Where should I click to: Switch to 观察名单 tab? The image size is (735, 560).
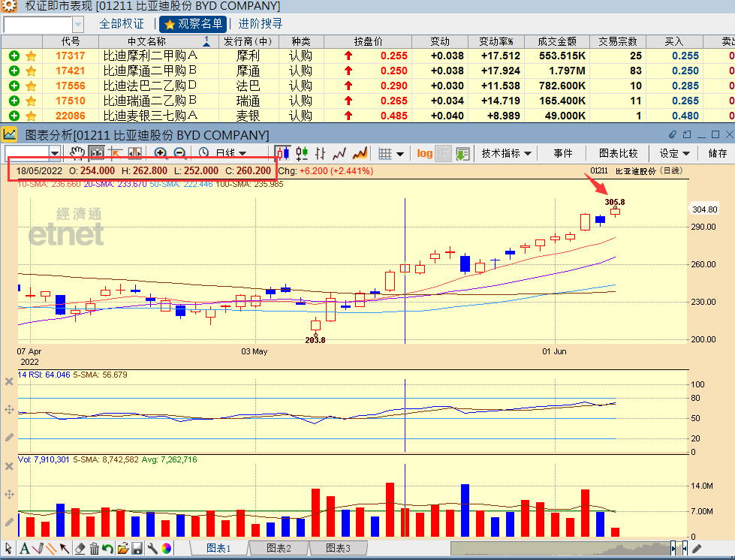click(x=193, y=24)
